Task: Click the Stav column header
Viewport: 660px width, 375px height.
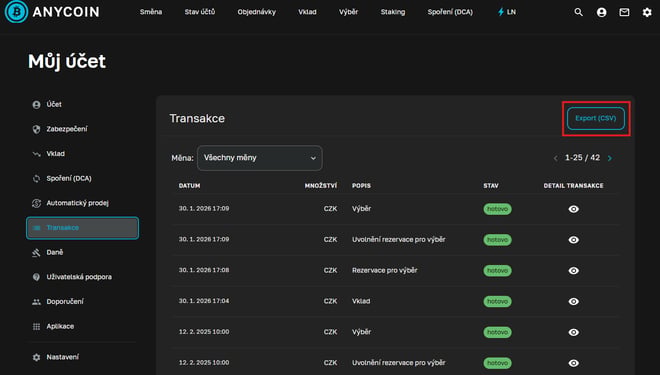Action: [x=491, y=186]
